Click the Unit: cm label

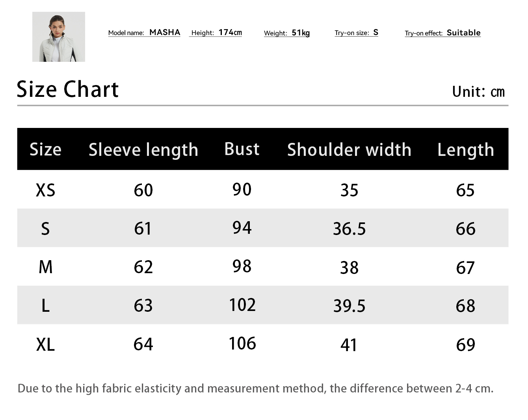point(478,92)
